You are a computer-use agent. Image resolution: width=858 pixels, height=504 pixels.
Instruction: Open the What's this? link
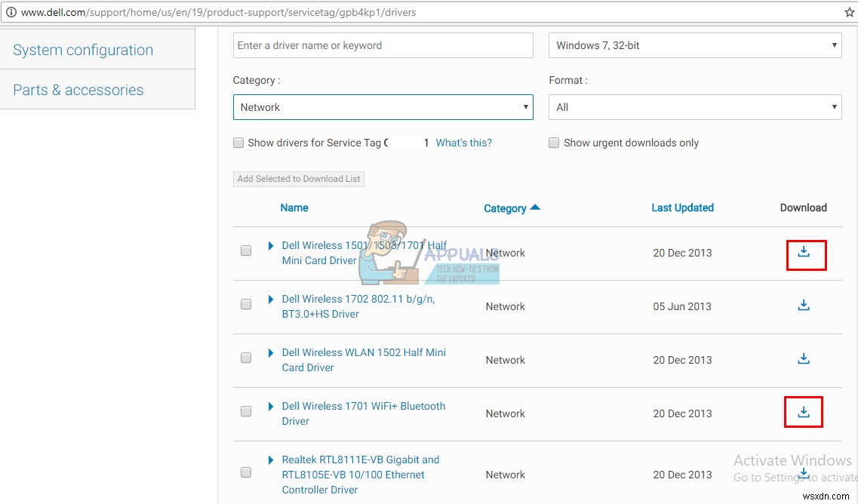pyautogui.click(x=463, y=143)
